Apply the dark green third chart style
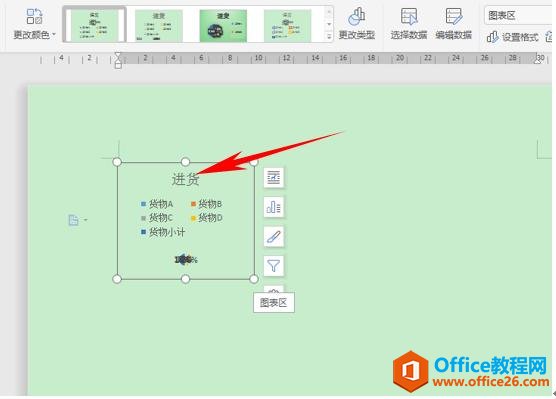 pyautogui.click(x=223, y=25)
